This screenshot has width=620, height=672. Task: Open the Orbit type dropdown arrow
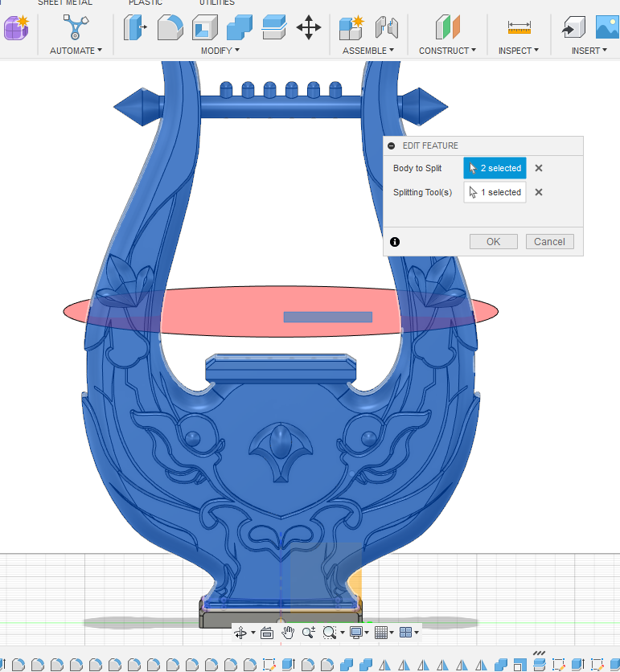[x=253, y=633]
